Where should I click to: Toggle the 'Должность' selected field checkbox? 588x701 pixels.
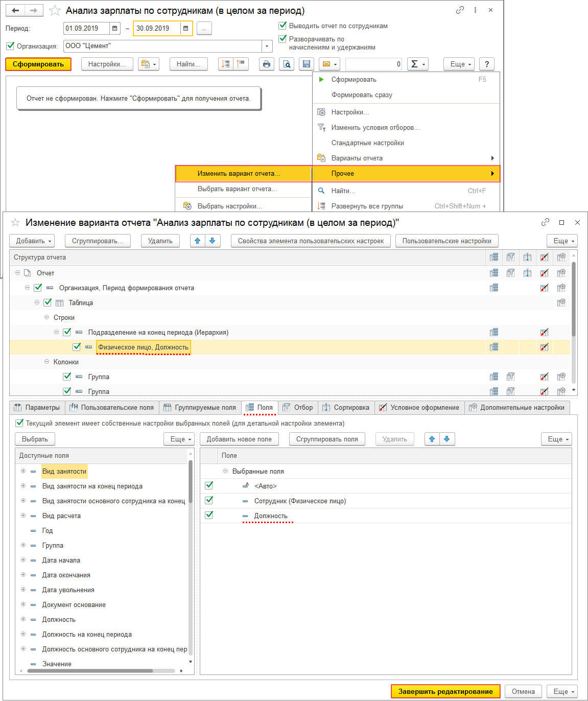[x=209, y=515]
